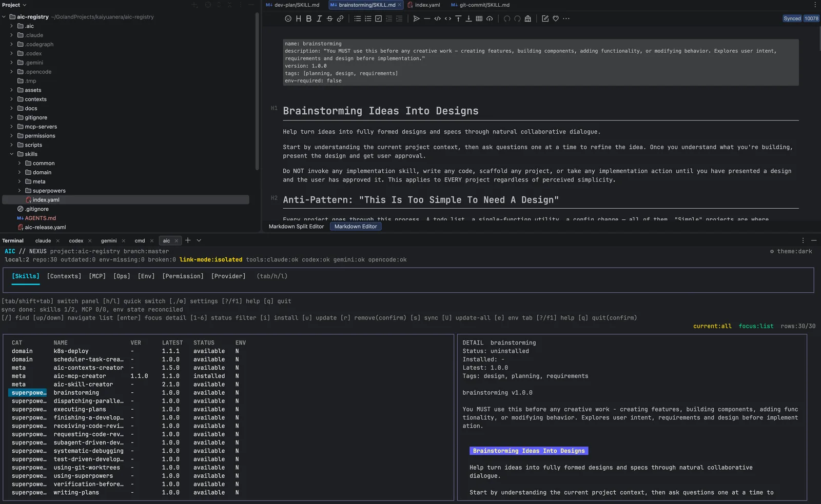This screenshot has height=504, width=821.
Task: Apply heading format with the H icon
Action: coord(298,18)
